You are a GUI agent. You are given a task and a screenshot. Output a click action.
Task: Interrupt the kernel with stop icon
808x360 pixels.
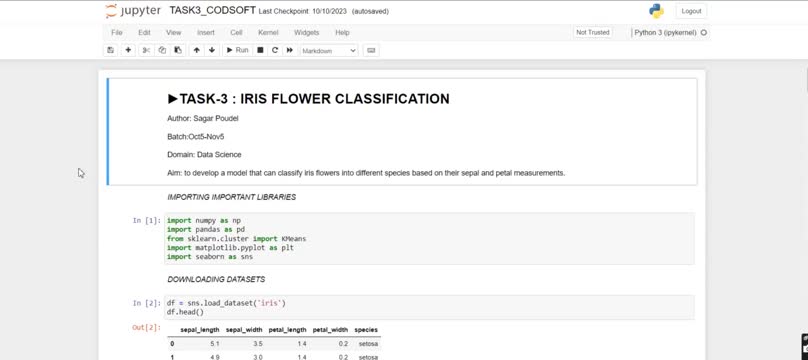260,50
